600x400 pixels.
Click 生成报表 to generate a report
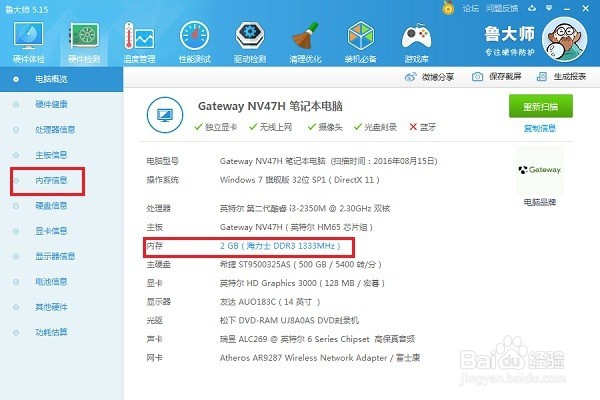coord(561,77)
